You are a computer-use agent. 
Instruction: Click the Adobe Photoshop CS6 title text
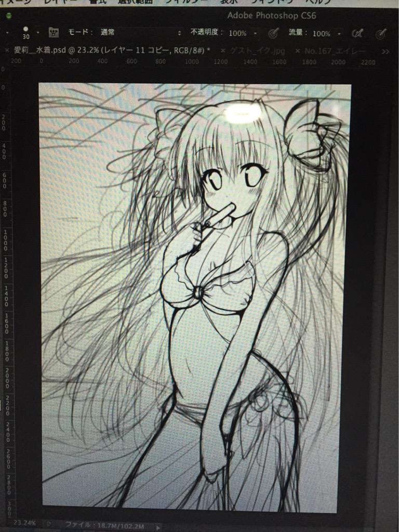point(272,16)
